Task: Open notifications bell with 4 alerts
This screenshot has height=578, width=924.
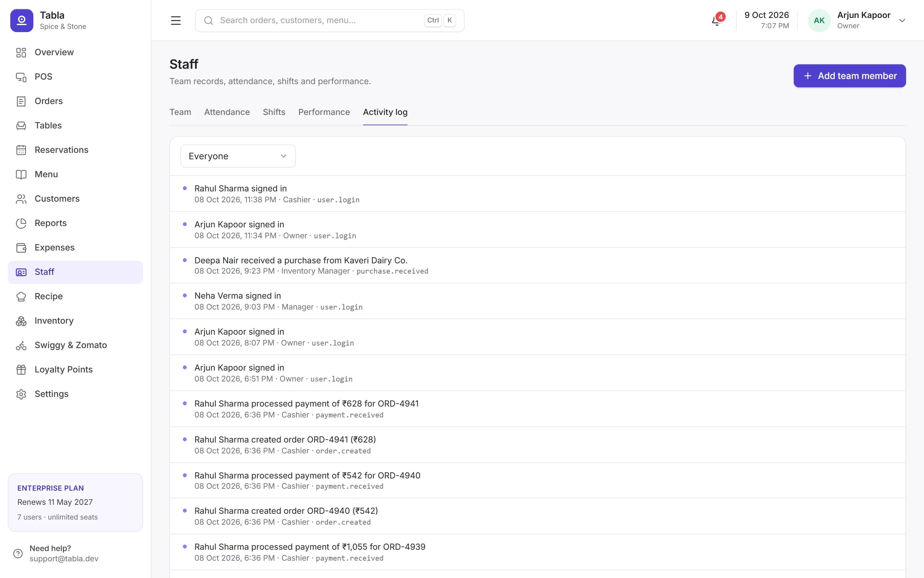Action: pos(717,20)
